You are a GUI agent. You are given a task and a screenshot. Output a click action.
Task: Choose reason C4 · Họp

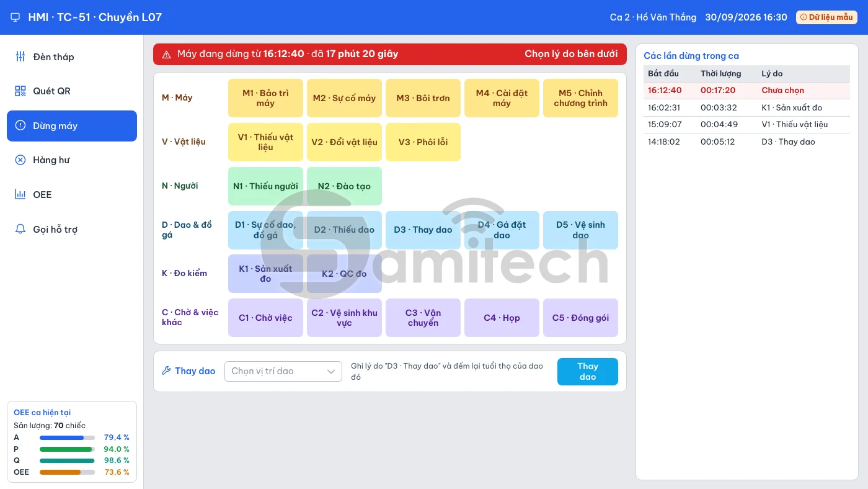502,318
